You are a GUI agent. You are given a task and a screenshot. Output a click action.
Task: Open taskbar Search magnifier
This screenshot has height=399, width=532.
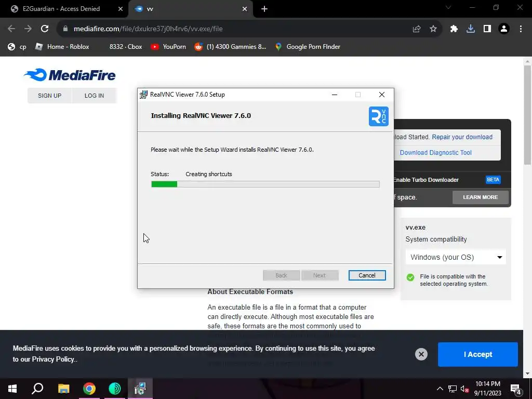pyautogui.click(x=37, y=389)
